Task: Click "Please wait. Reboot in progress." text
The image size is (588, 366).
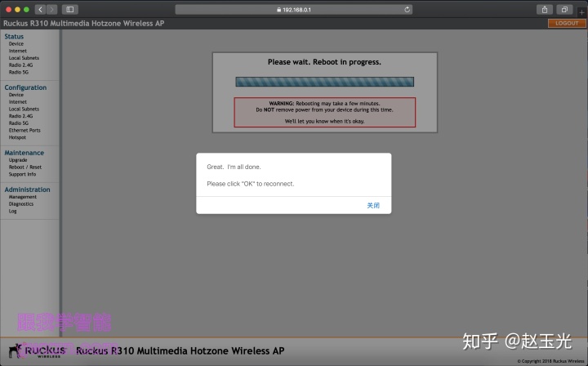Action: (x=324, y=62)
